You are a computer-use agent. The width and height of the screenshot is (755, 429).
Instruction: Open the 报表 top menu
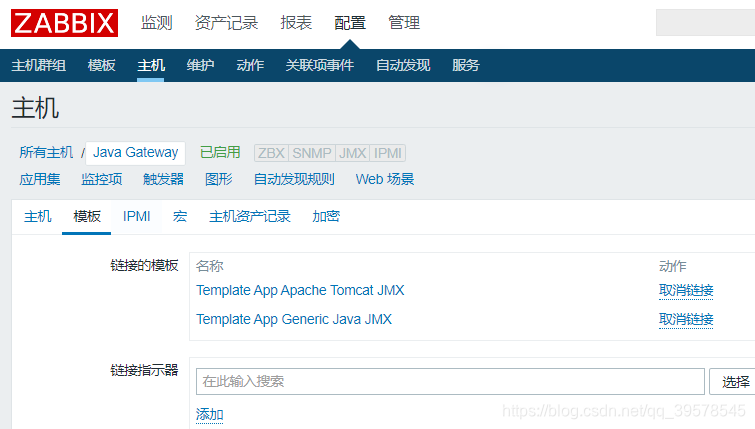click(296, 23)
